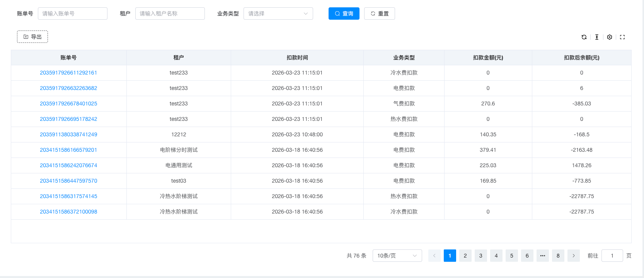Click the 重置 reset button
The width and height of the screenshot is (644, 278).
tap(380, 14)
